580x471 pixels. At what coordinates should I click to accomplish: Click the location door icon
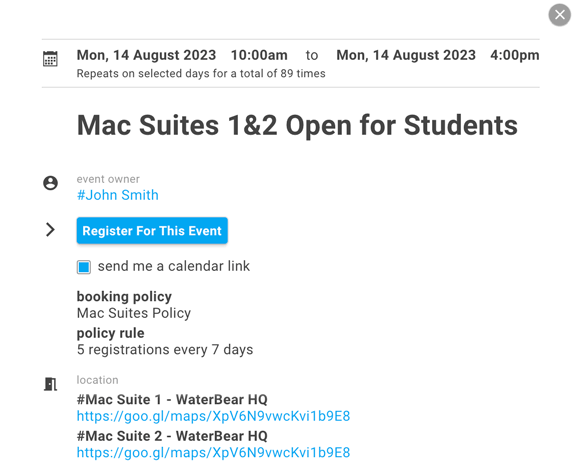[50, 384]
